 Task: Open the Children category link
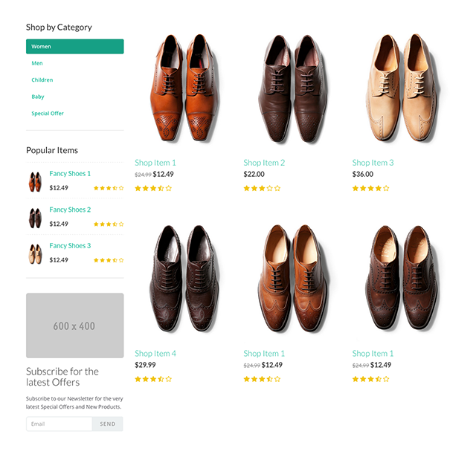pos(42,80)
